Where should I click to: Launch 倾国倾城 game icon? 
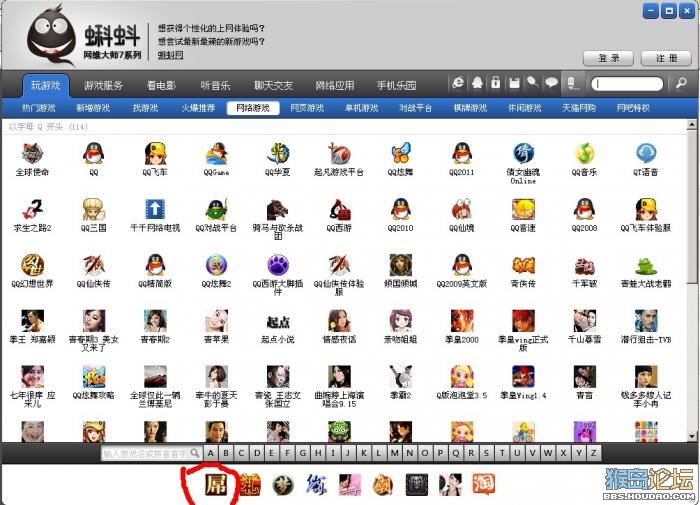[x=400, y=265]
